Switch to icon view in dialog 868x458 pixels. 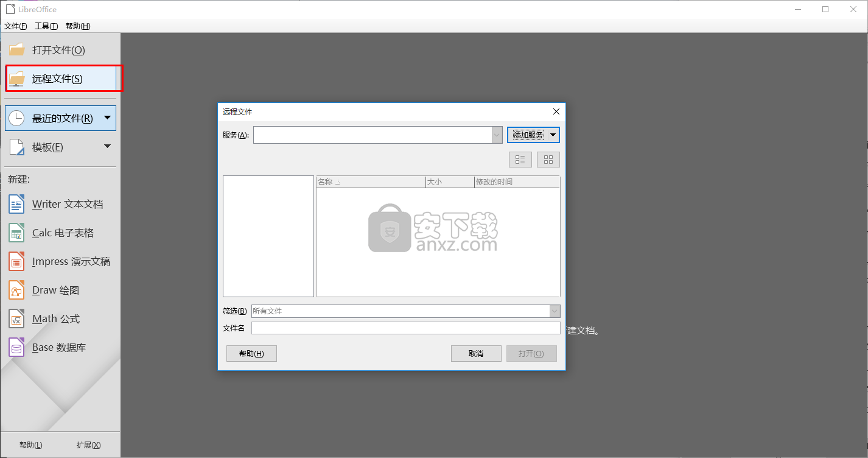click(548, 160)
